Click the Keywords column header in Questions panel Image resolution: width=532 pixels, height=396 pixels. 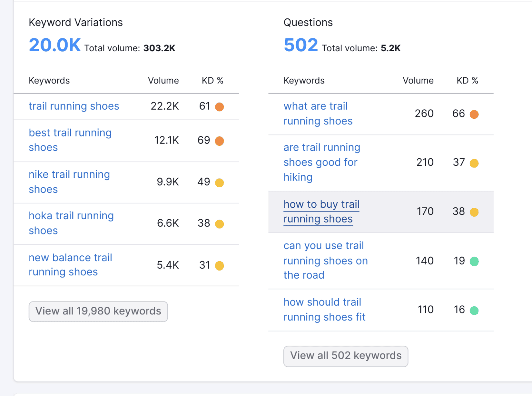pyautogui.click(x=304, y=80)
